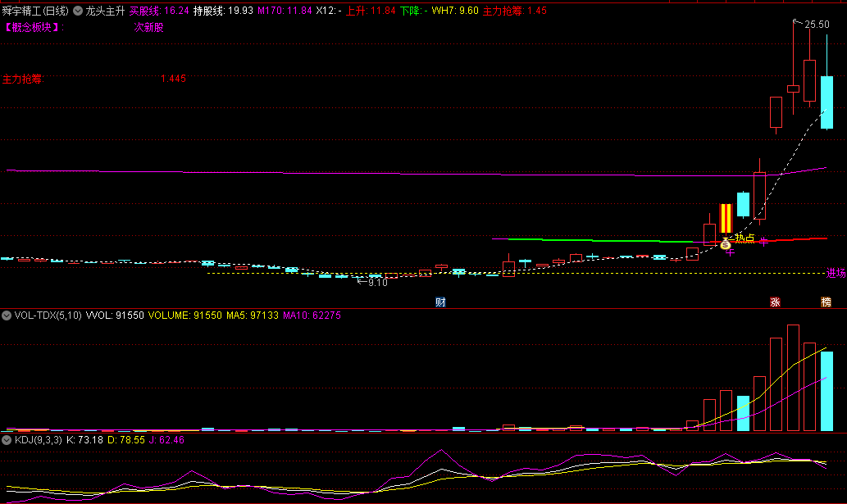The image size is (847, 504).
Task: Click the VOLUME: 91550 value
Action: tap(184, 316)
